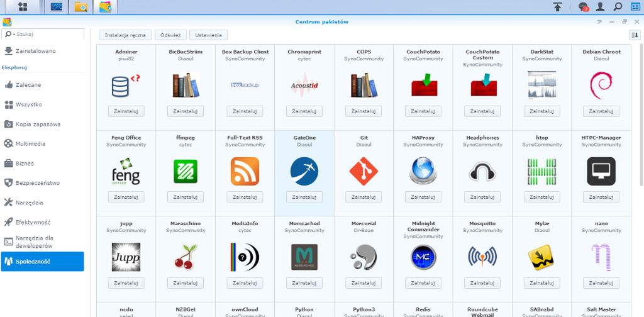Click the Headphones package icon
The height and width of the screenshot is (317, 644).
(x=482, y=171)
